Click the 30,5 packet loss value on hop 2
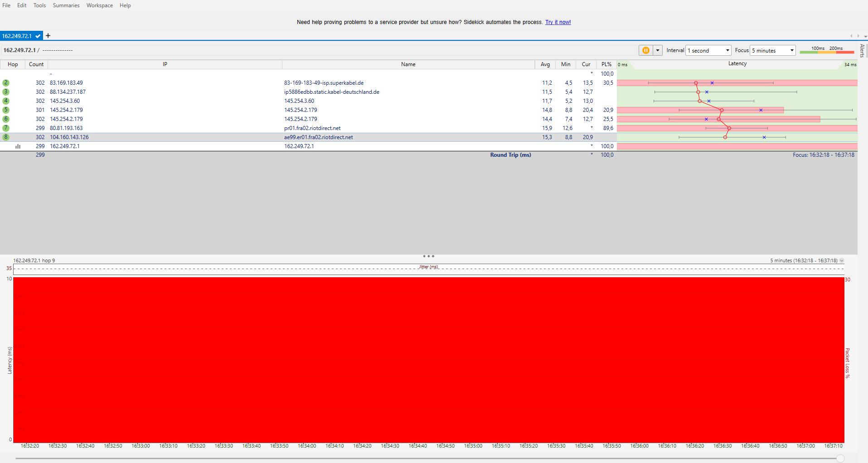 click(x=608, y=83)
